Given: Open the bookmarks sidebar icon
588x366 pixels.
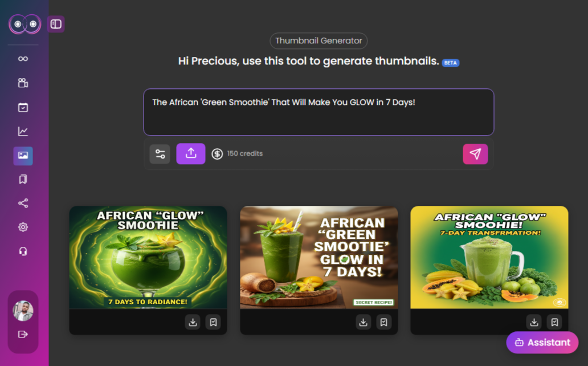Looking at the screenshot, I should tap(23, 180).
